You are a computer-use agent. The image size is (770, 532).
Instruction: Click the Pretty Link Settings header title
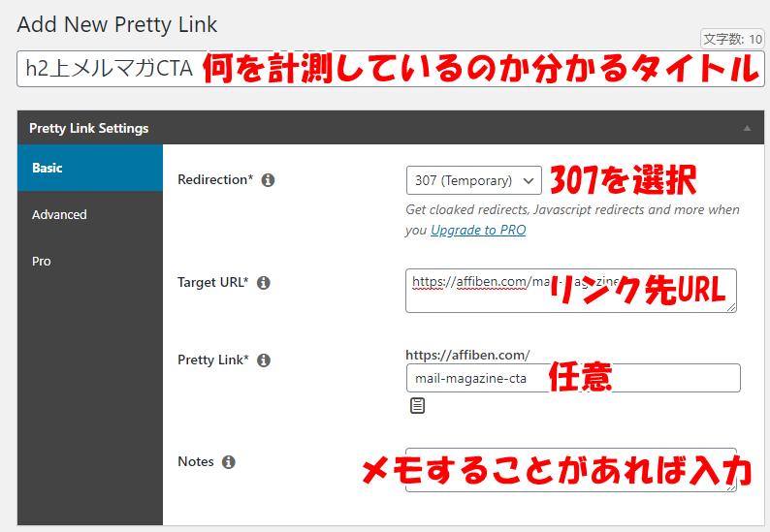point(89,128)
